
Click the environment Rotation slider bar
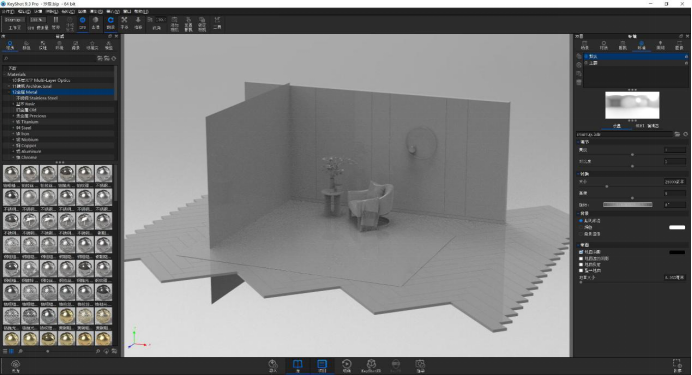628,205
